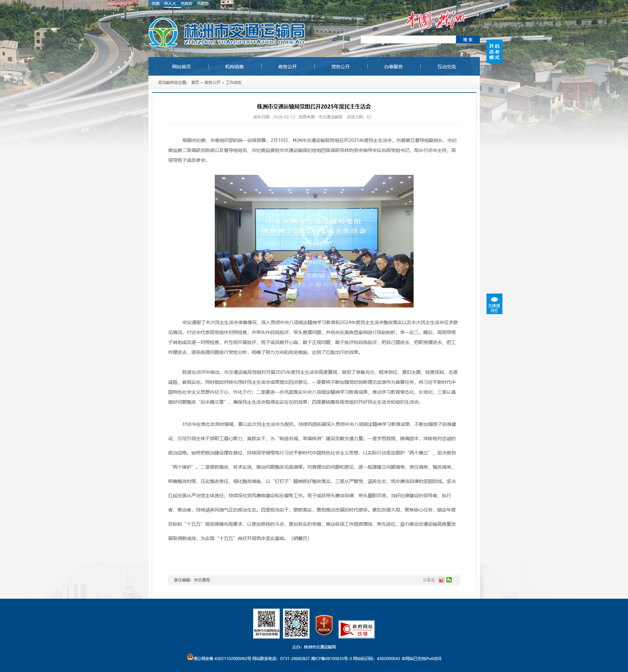Select 党务公开 in the navigation bar
The width and height of the screenshot is (628, 672).
point(340,67)
